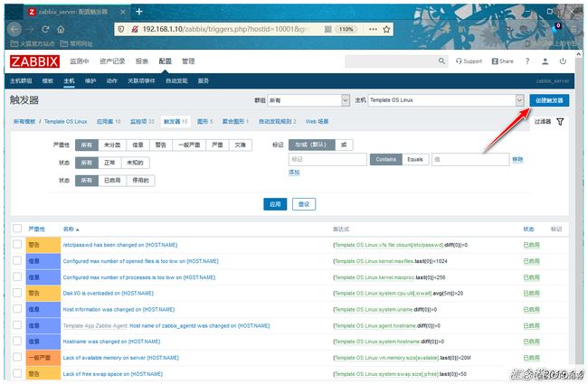Open the Support link
Image resolution: width=588 pixels, height=384 pixels.
(469, 61)
